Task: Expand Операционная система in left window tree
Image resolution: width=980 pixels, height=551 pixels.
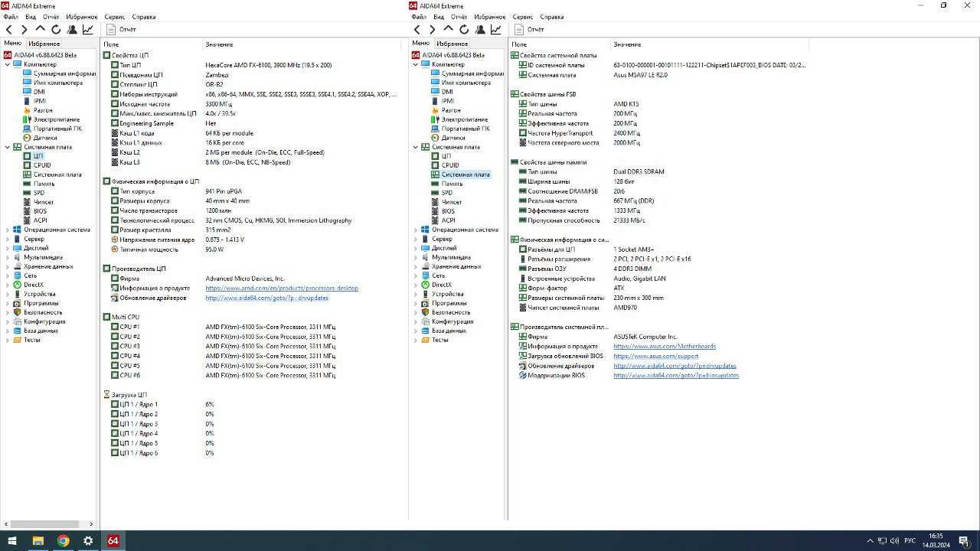Action: tap(8, 230)
